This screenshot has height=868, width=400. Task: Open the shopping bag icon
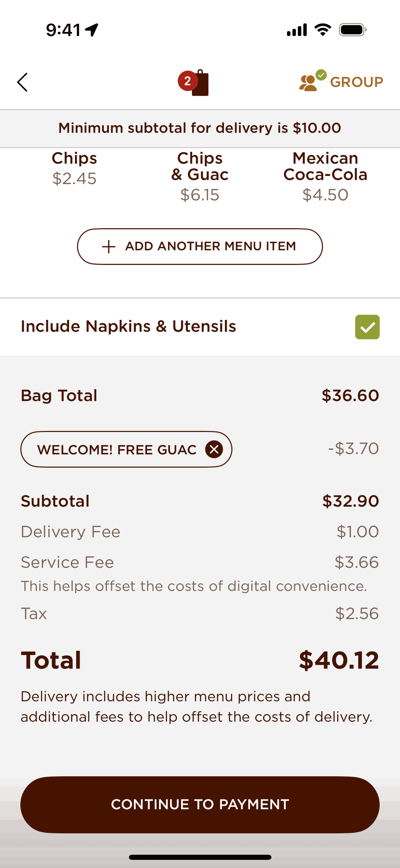(x=200, y=84)
